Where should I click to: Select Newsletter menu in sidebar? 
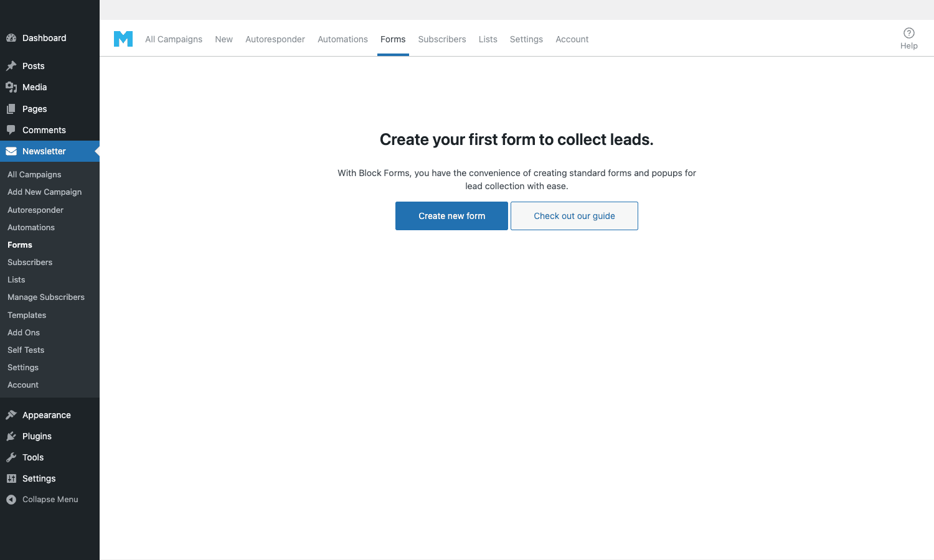pos(50,151)
